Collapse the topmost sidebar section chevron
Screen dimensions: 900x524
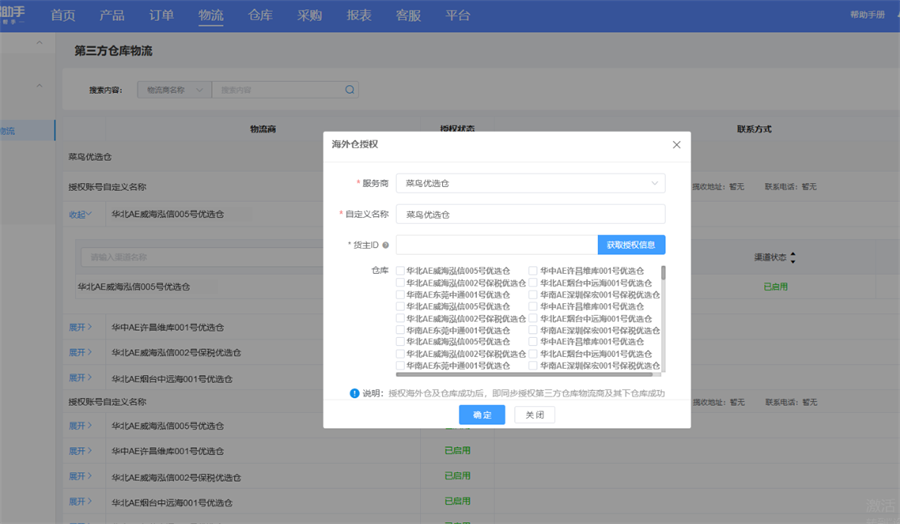[x=39, y=42]
